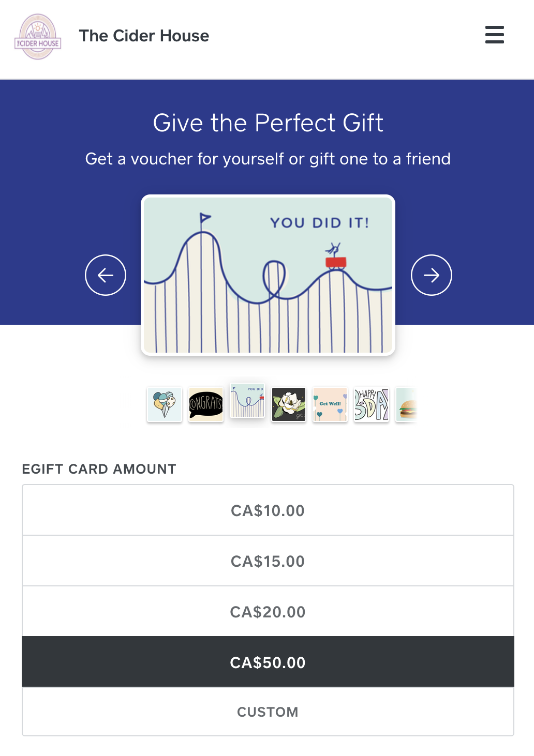This screenshot has height=756, width=534.
Task: Choose the CA$10.00 gift amount
Action: (268, 510)
